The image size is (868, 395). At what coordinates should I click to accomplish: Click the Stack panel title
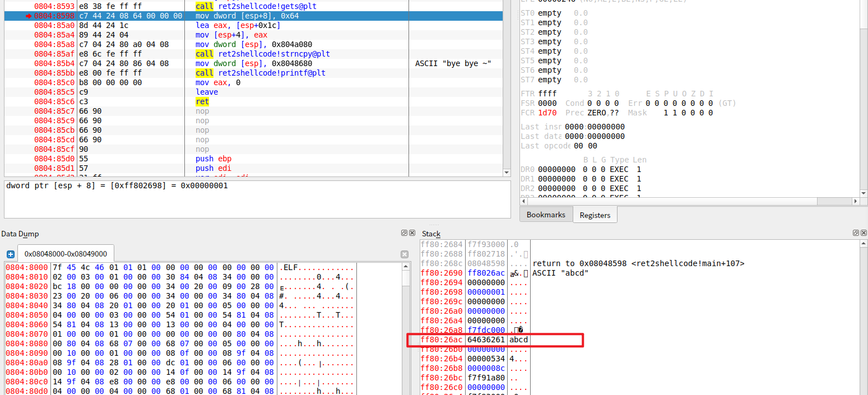tap(431, 234)
